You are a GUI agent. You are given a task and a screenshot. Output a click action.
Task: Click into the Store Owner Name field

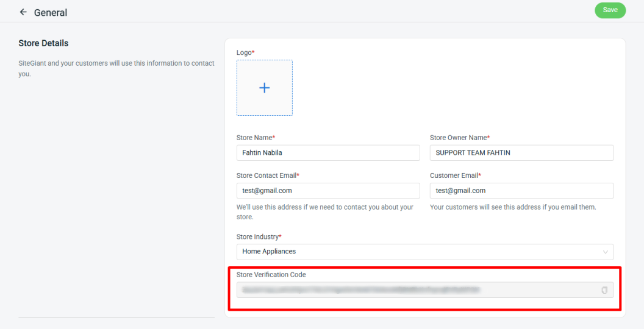(521, 153)
